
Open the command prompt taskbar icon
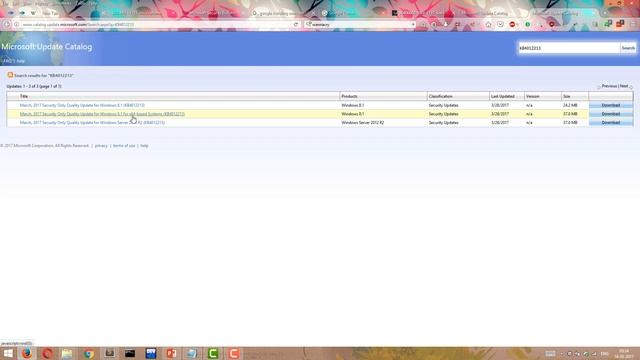(130, 353)
